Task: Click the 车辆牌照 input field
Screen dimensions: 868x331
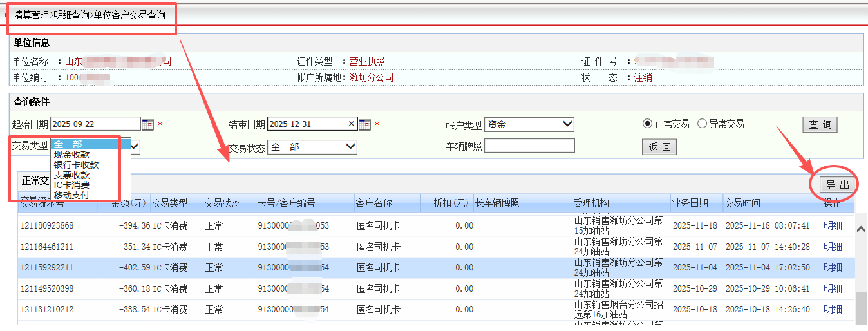Action: 529,146
